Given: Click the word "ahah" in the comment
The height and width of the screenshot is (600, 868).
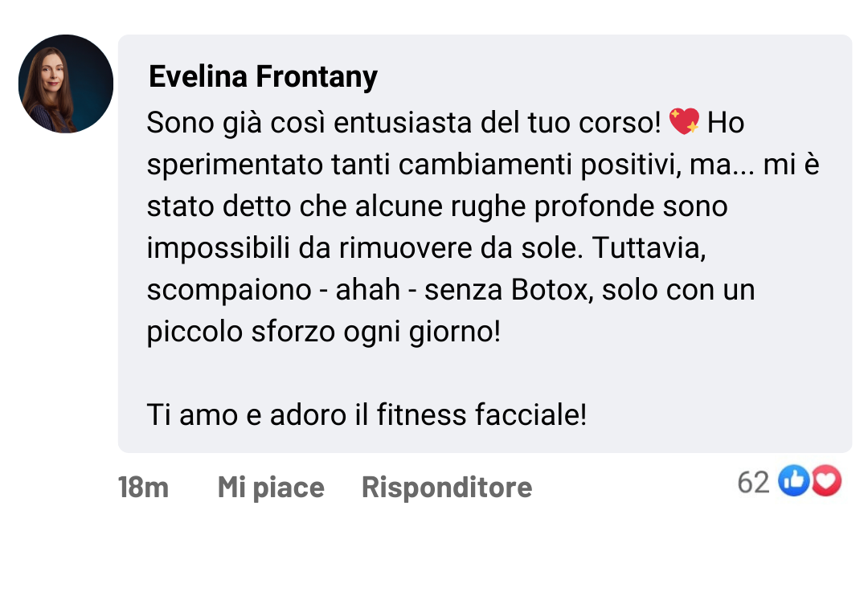Looking at the screenshot, I should [368, 289].
